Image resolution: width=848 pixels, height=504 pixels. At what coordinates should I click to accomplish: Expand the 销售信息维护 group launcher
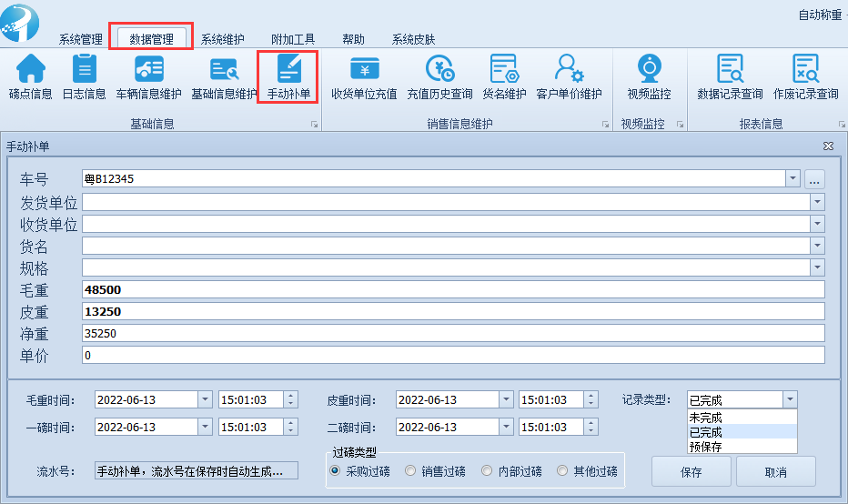pos(605,125)
